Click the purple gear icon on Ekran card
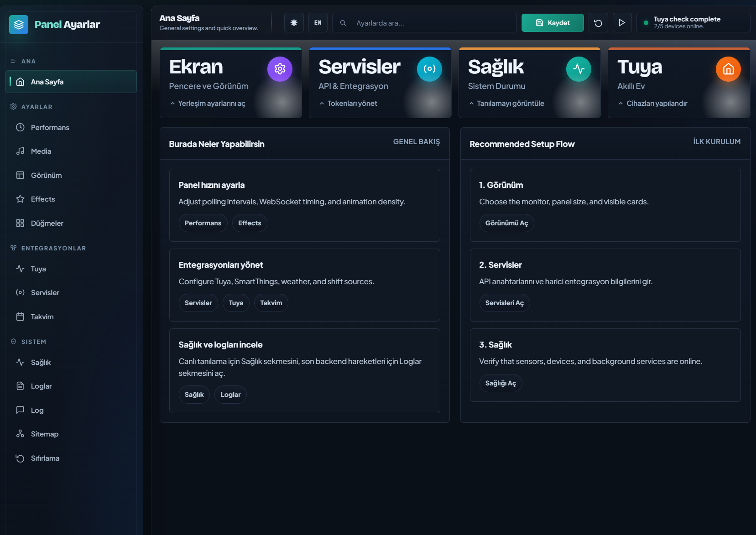 280,69
